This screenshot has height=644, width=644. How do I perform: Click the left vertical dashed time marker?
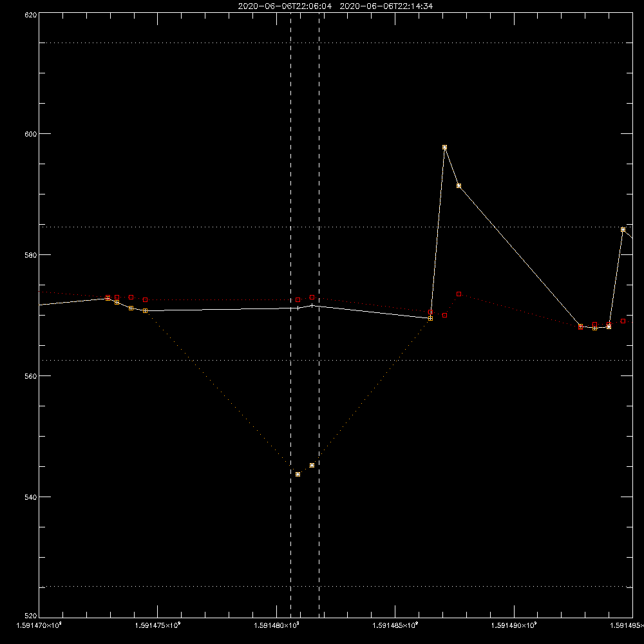tap(291, 315)
